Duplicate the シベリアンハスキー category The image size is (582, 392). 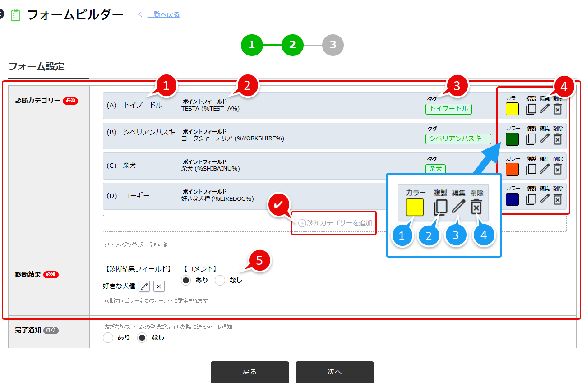[531, 139]
